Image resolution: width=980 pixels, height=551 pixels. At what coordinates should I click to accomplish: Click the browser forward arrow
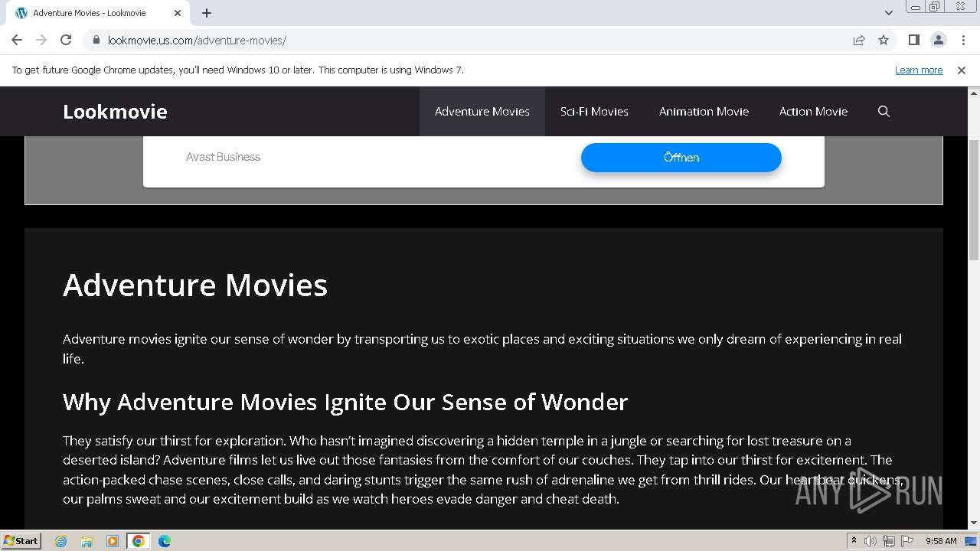click(x=41, y=40)
